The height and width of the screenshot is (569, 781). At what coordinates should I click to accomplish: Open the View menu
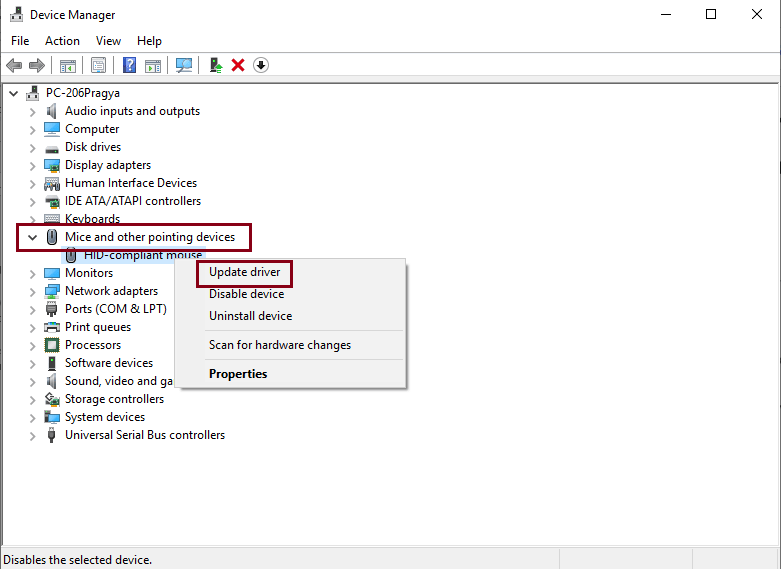click(108, 41)
